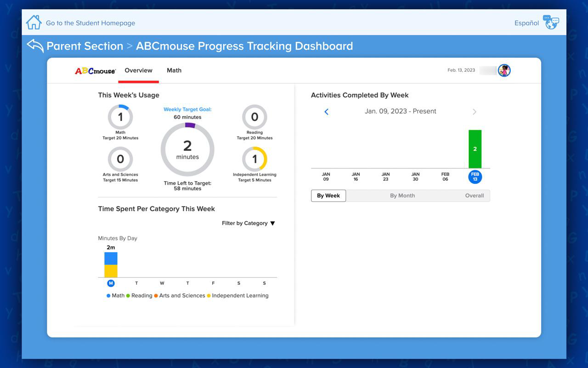Switch to the Math tab
The height and width of the screenshot is (368, 588).
174,70
